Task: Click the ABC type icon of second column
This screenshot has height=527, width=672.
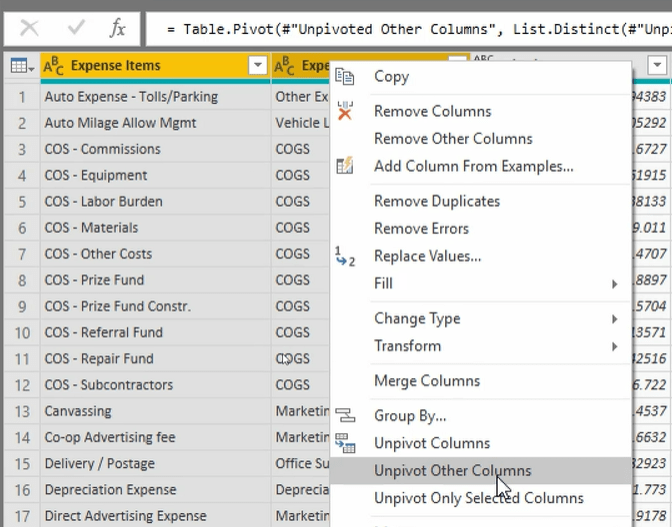Action: point(285,66)
